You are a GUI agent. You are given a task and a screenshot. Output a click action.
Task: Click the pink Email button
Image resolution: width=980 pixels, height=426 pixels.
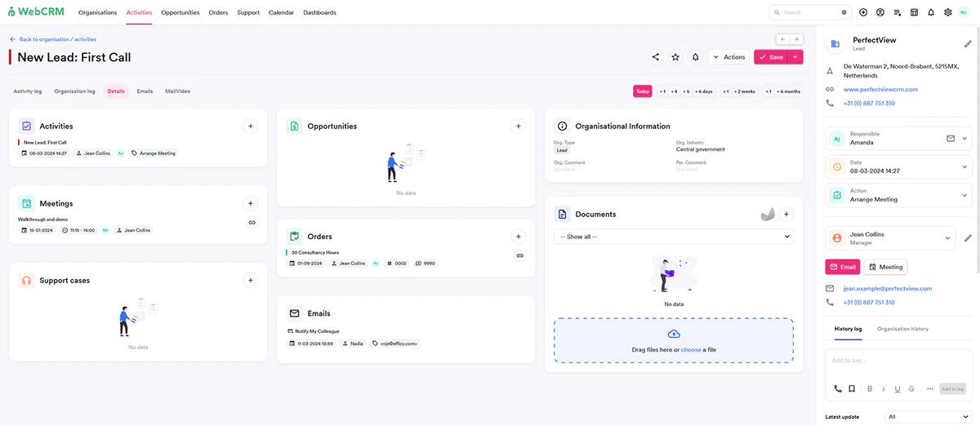click(x=843, y=267)
